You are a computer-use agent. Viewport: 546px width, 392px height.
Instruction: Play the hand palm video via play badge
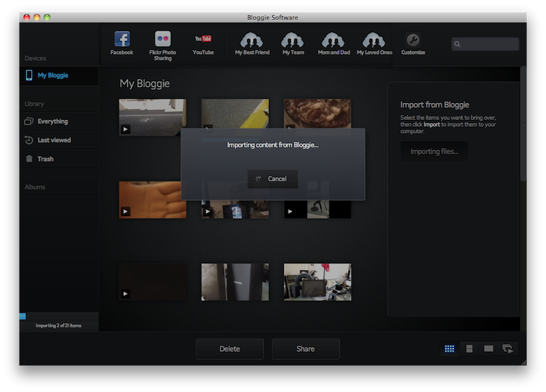126,211
